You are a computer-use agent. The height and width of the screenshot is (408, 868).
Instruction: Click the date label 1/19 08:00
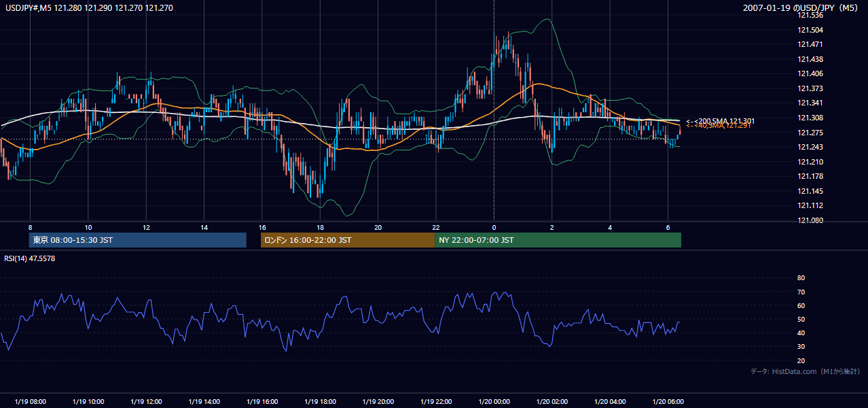(30, 402)
